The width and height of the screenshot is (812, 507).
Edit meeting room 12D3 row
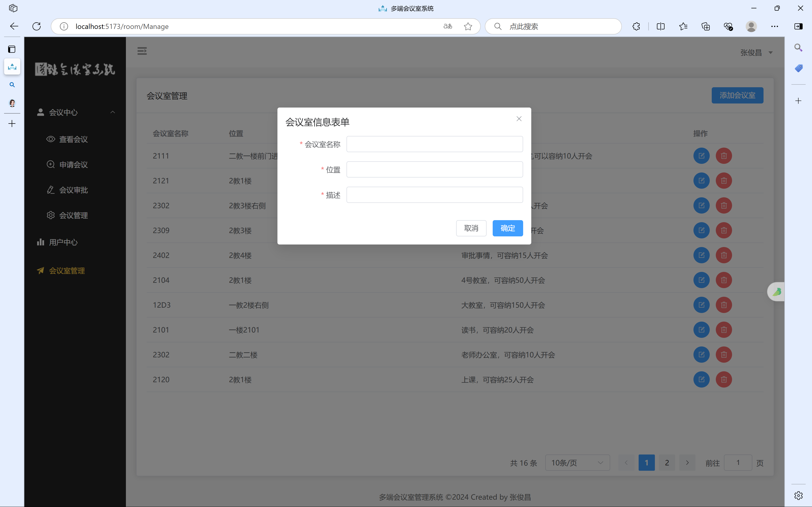[x=701, y=305]
